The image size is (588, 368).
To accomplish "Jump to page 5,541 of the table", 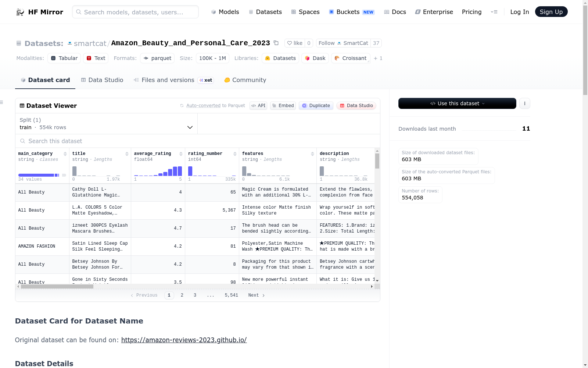I will [232, 295].
